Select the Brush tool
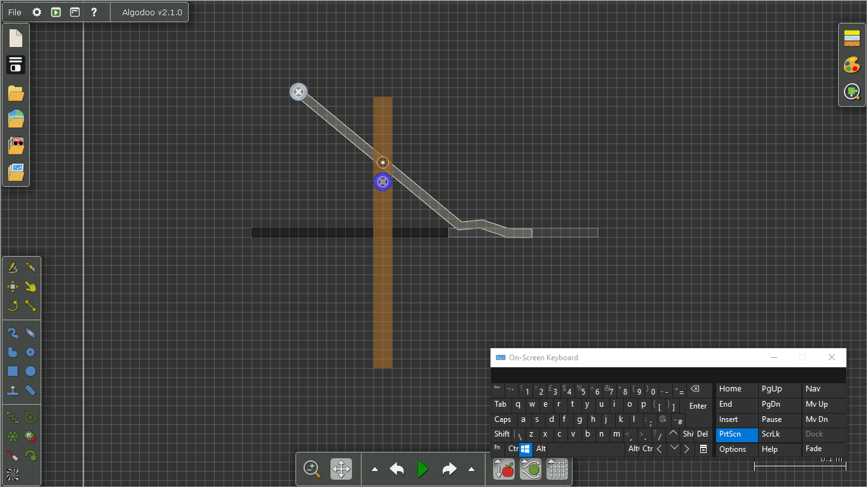Viewport: 868px width, 488px height. [13, 333]
